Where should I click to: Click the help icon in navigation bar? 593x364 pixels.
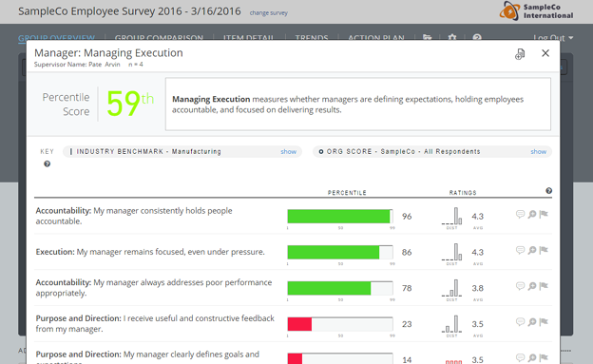tap(477, 37)
